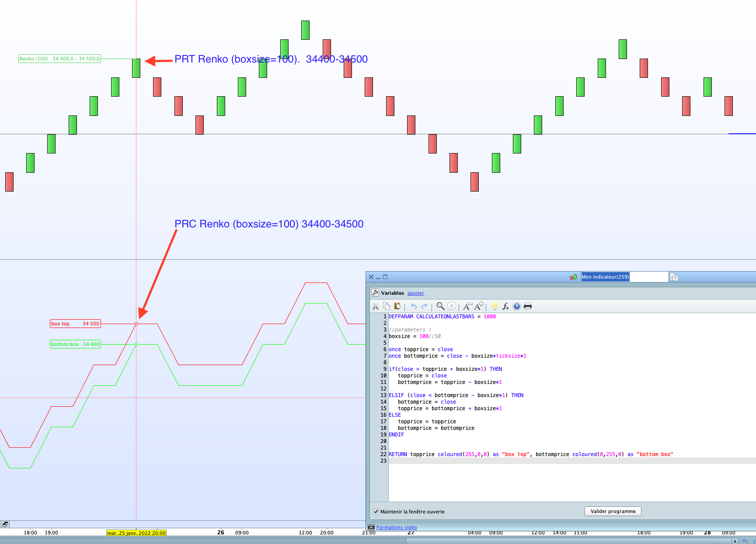Image resolution: width=756 pixels, height=544 pixels.
Task: Click the ELSIF condition code line
Action: [x=456, y=395]
